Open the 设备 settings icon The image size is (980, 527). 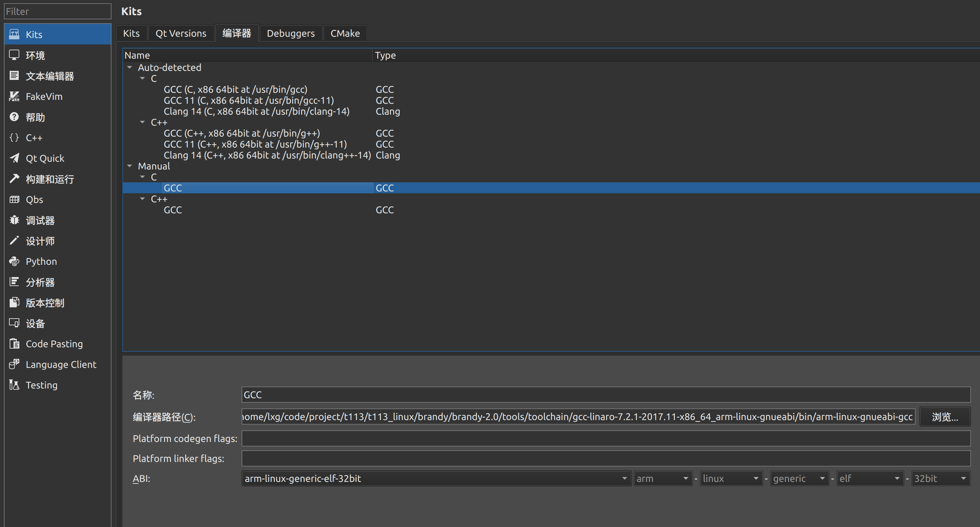[14, 323]
